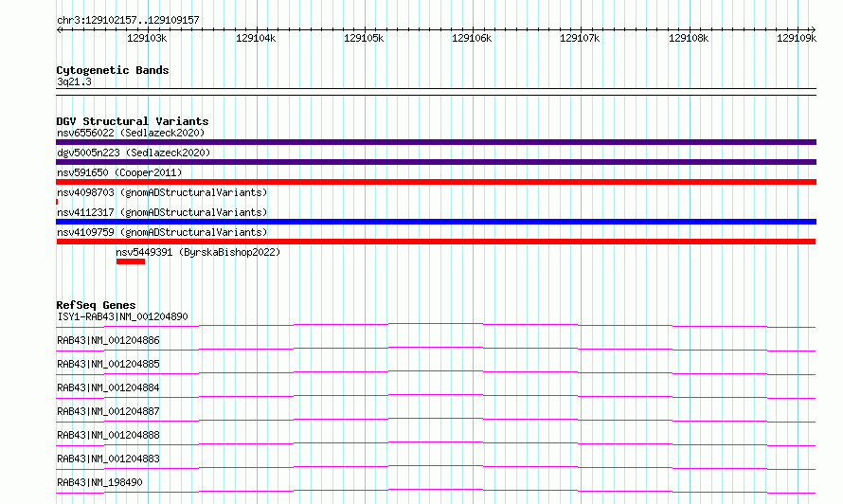Open transcript RAB43|NM_001204887

point(108,411)
